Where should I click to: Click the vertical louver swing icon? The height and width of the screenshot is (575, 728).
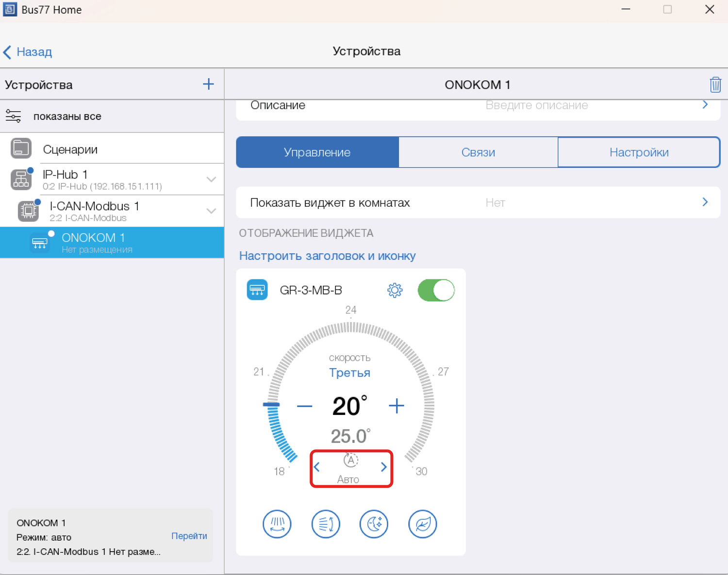(277, 524)
